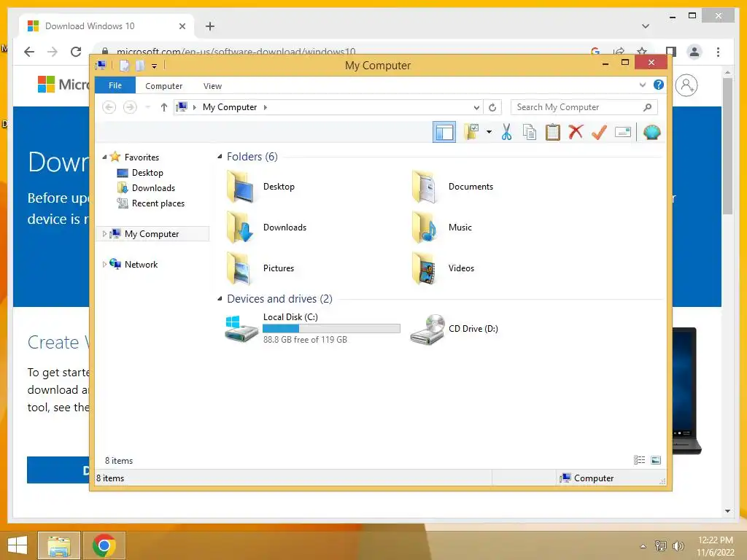
Task: Select CD Drive (D:)
Action: pyautogui.click(x=455, y=329)
